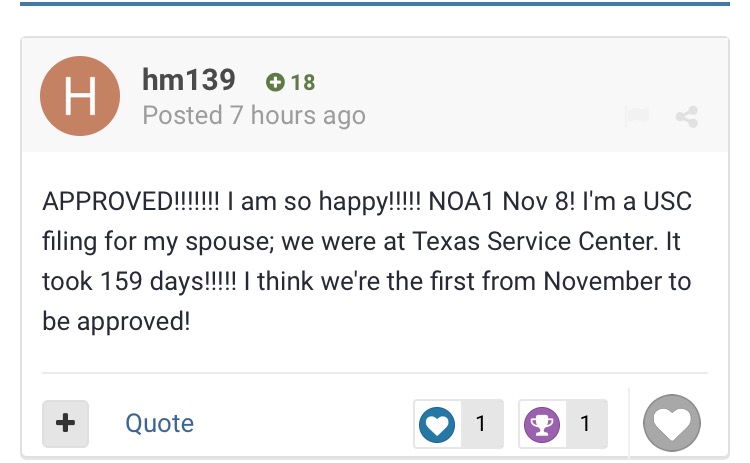Open the 'Posted 7 hours ago' permalink
This screenshot has width=750, height=463.
tap(254, 116)
